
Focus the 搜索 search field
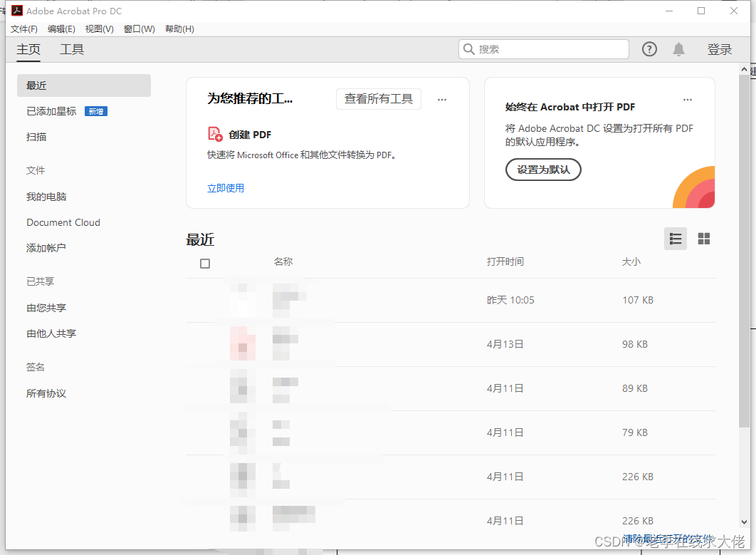[x=543, y=49]
